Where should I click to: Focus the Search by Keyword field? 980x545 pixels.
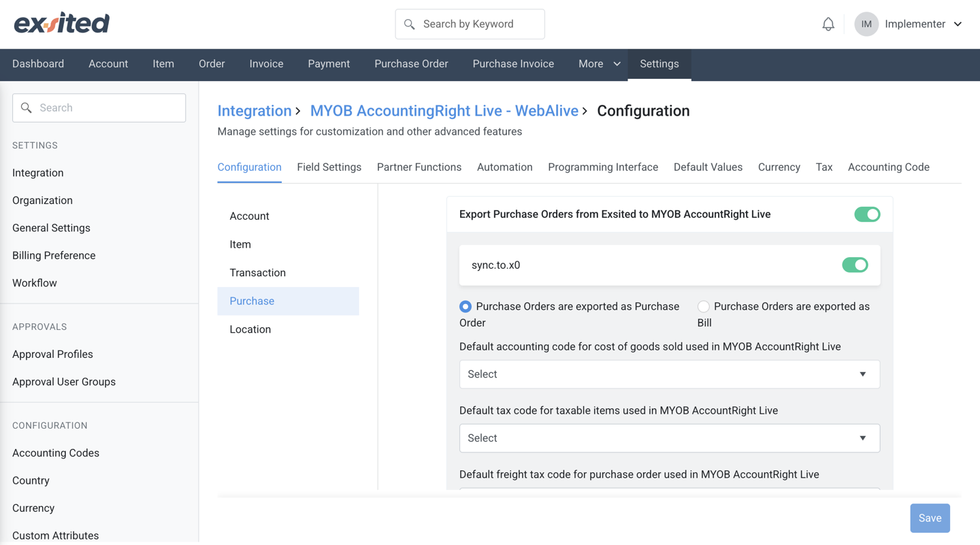point(470,24)
